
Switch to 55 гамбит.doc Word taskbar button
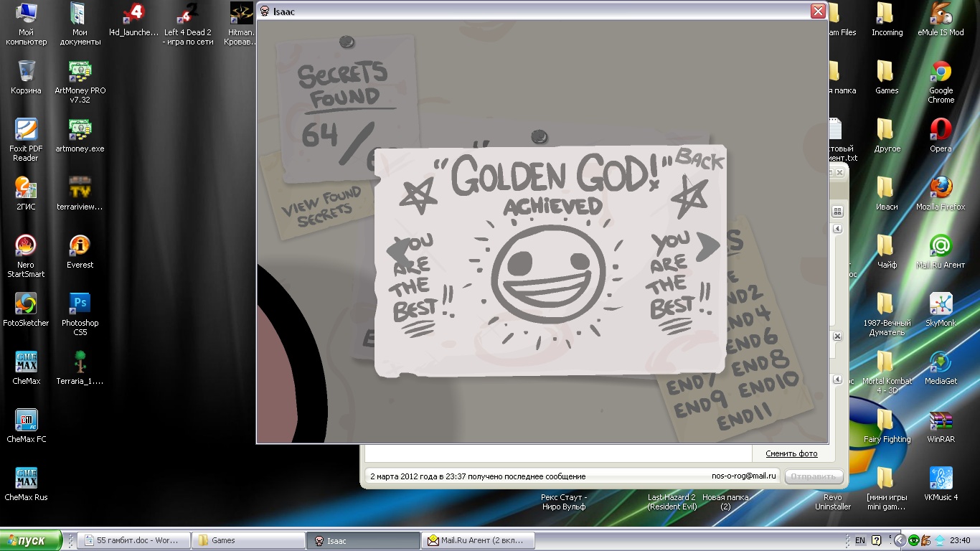point(134,541)
